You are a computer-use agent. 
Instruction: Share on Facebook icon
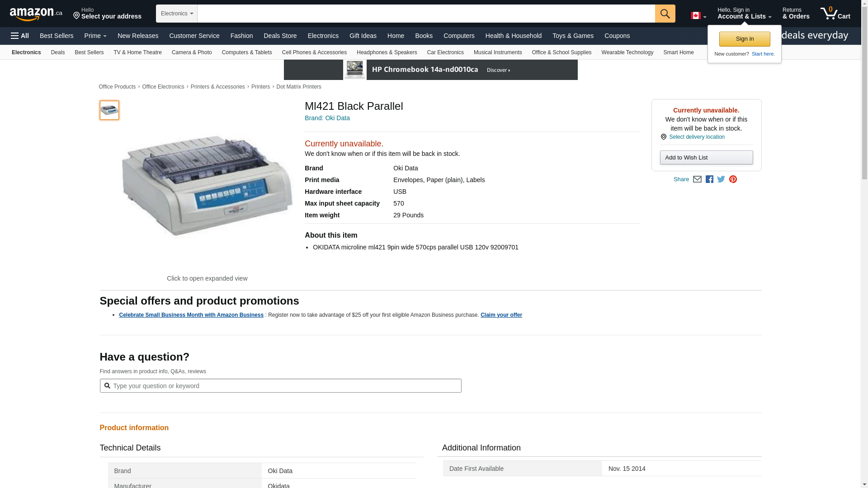point(709,179)
